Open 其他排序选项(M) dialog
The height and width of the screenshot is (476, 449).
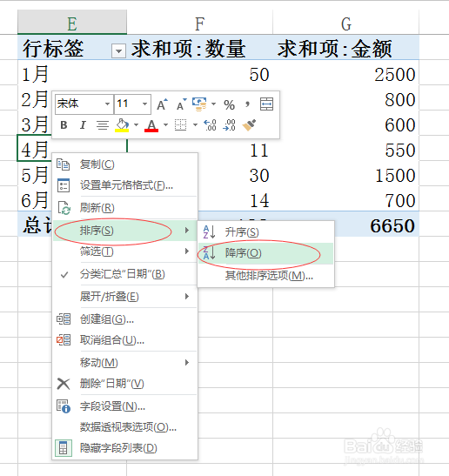tap(266, 276)
